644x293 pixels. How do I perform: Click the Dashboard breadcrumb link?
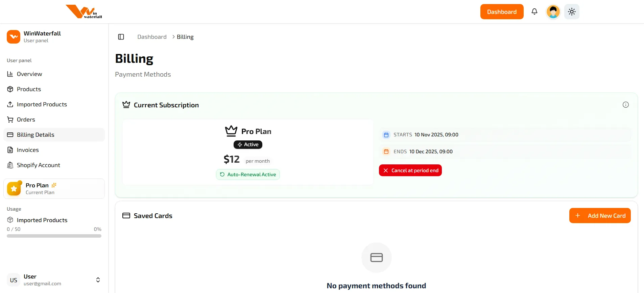pos(152,37)
